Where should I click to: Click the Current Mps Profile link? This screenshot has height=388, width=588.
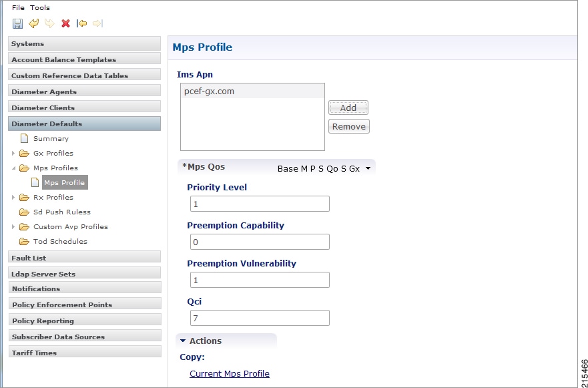click(230, 373)
